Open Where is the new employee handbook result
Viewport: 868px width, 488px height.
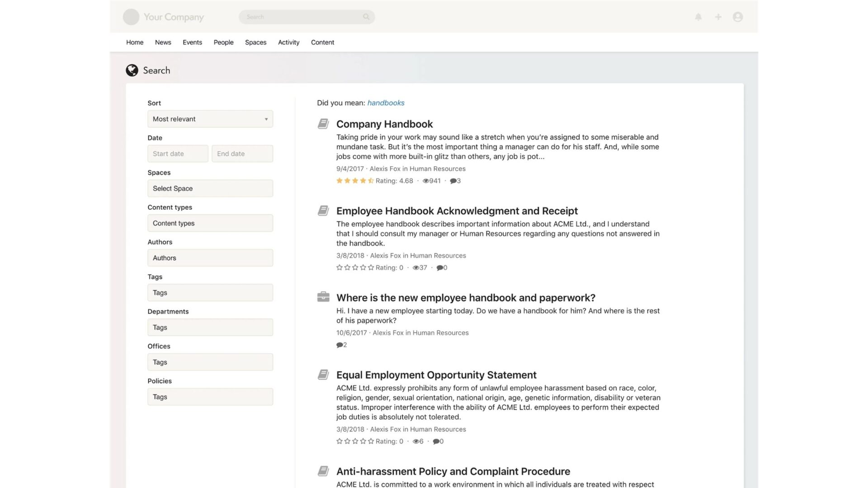click(466, 298)
